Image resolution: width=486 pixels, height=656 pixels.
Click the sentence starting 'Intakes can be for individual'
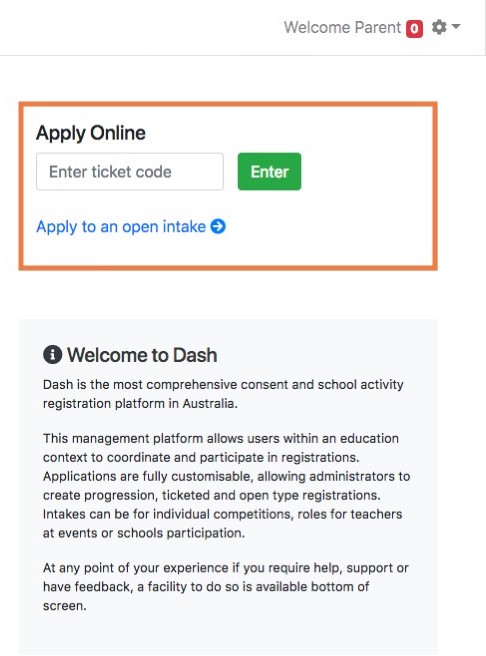coord(223,523)
